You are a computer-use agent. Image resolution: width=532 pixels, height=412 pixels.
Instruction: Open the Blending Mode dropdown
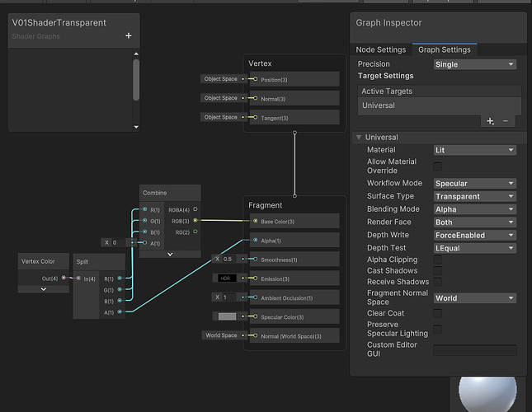pyautogui.click(x=475, y=209)
